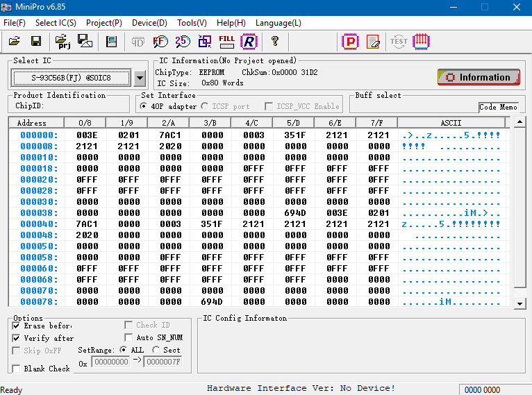Viewport: 532px width, 395px height.
Task: Click the scroll down arrow of hex table
Action: (x=519, y=303)
